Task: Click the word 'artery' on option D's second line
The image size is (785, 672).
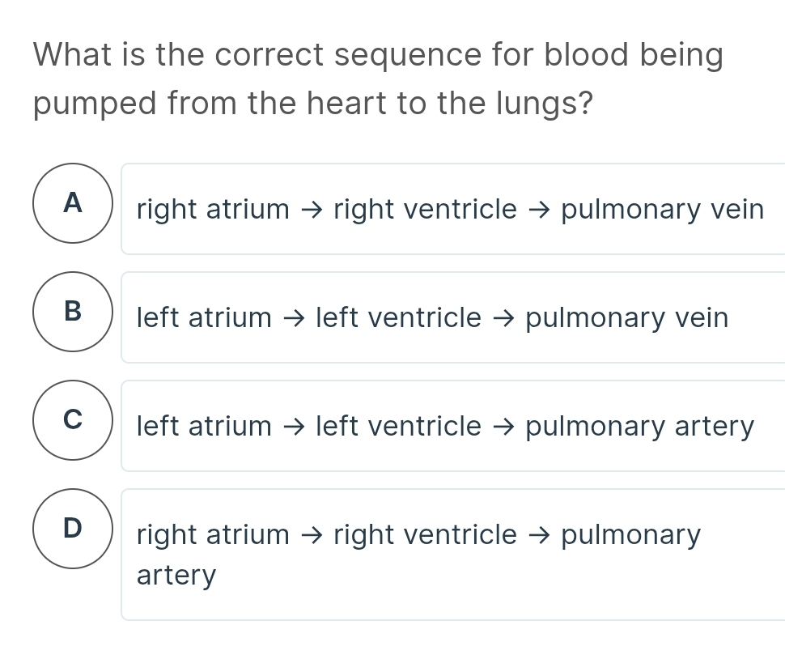Action: [x=176, y=576]
